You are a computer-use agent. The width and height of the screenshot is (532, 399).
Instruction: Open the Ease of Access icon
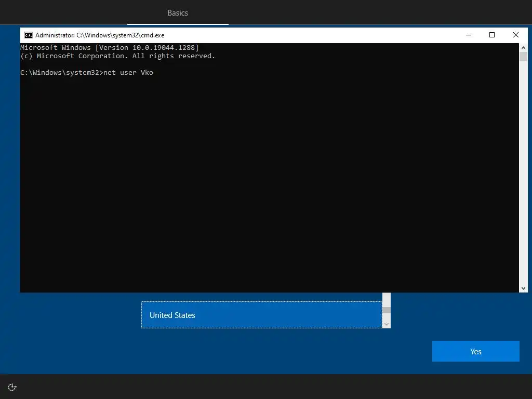coord(12,387)
